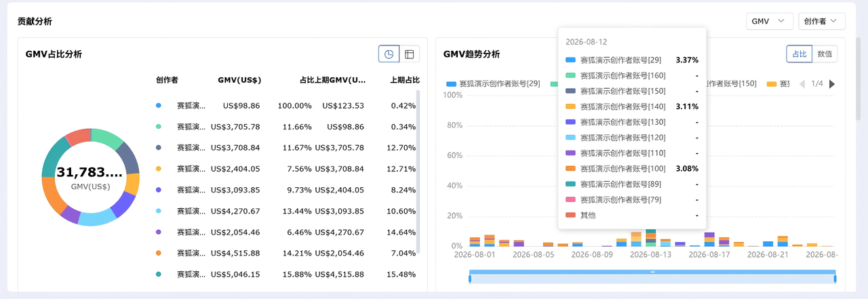Toggle the orange legend item near page arrows
This screenshot has width=868, height=299.
(x=778, y=84)
